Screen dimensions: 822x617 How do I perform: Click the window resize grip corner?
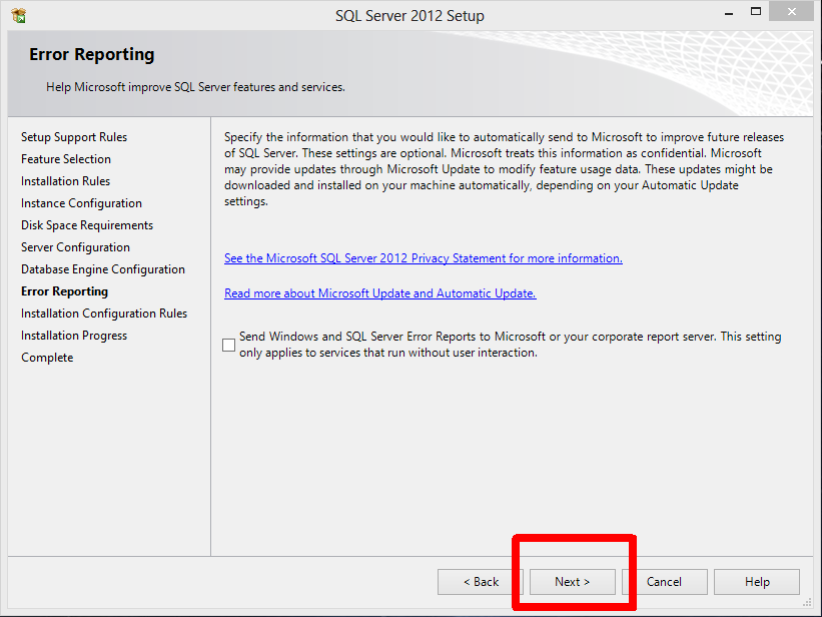pyautogui.click(x=807, y=603)
